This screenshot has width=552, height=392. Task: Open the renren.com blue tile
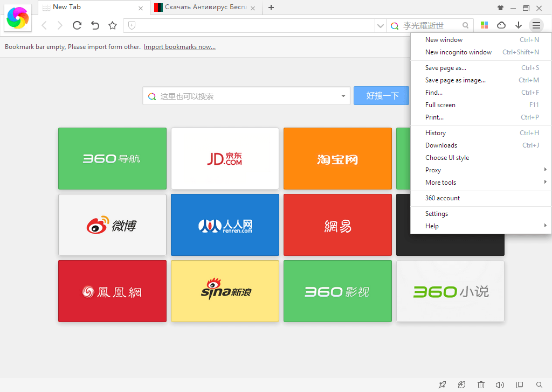click(225, 225)
